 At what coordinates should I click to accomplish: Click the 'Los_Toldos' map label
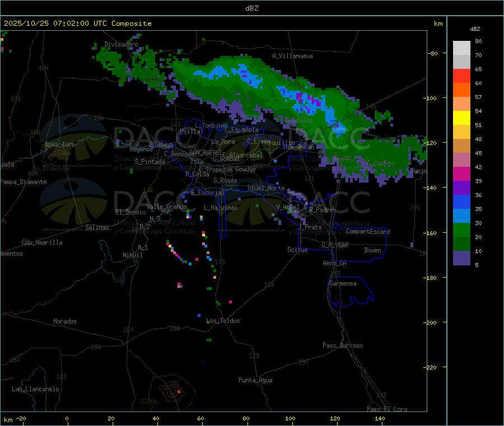(x=223, y=321)
